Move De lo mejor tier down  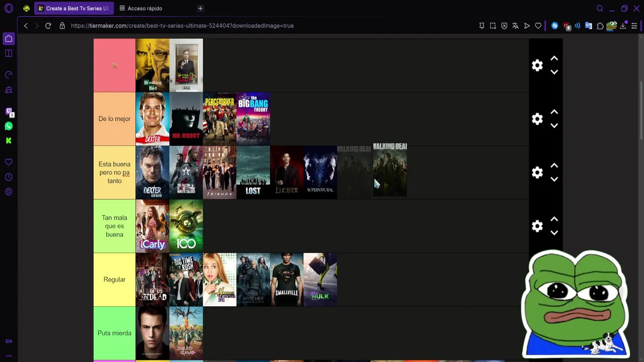click(x=554, y=126)
